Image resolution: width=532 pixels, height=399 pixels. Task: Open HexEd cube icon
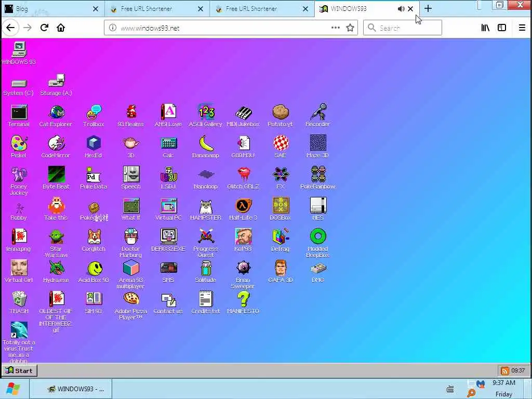[x=94, y=147]
